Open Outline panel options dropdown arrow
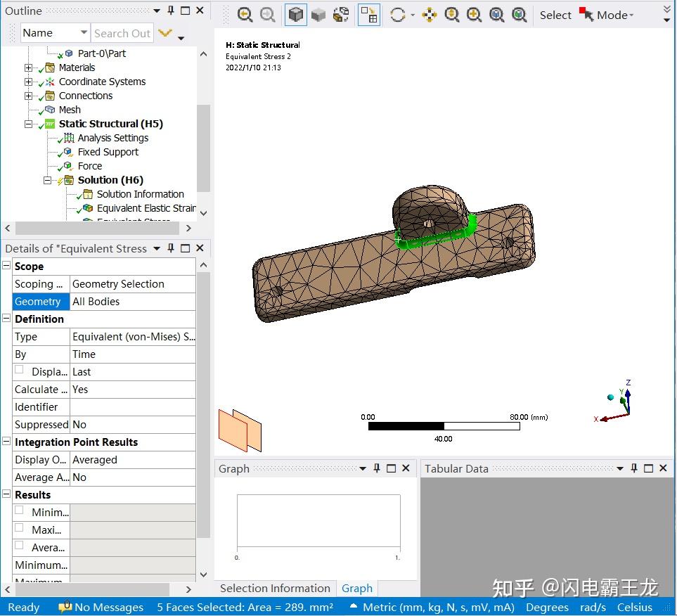 [x=157, y=11]
